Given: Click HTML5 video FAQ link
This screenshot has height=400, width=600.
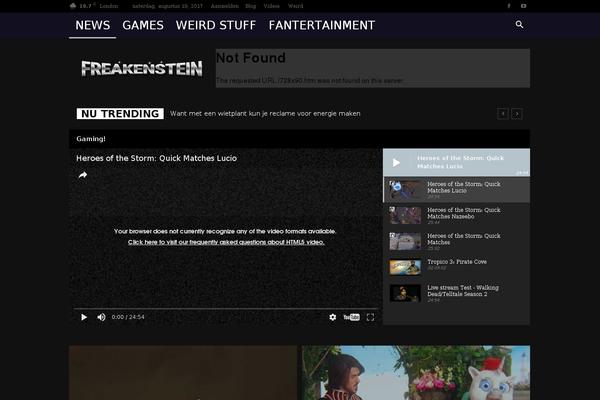Looking at the screenshot, I should click(x=226, y=242).
